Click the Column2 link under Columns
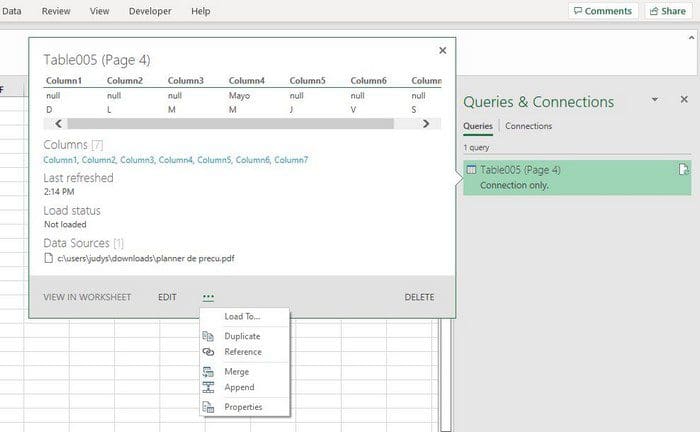 point(99,160)
